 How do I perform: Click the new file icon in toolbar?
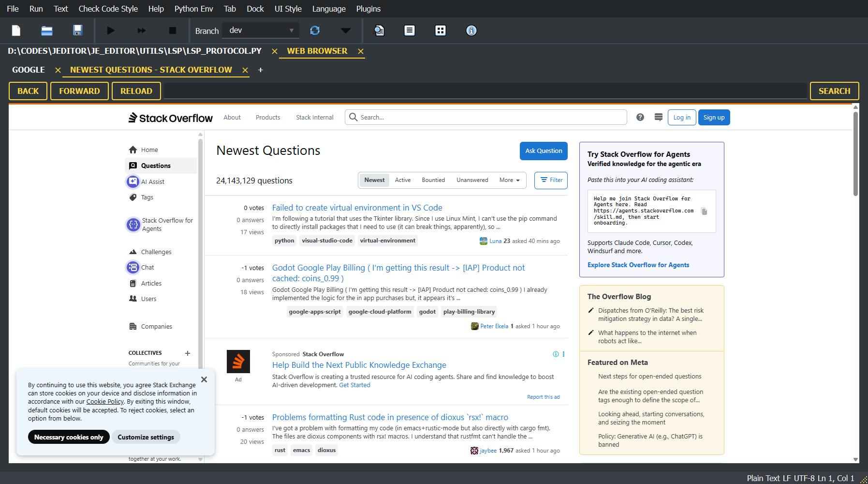(x=16, y=30)
